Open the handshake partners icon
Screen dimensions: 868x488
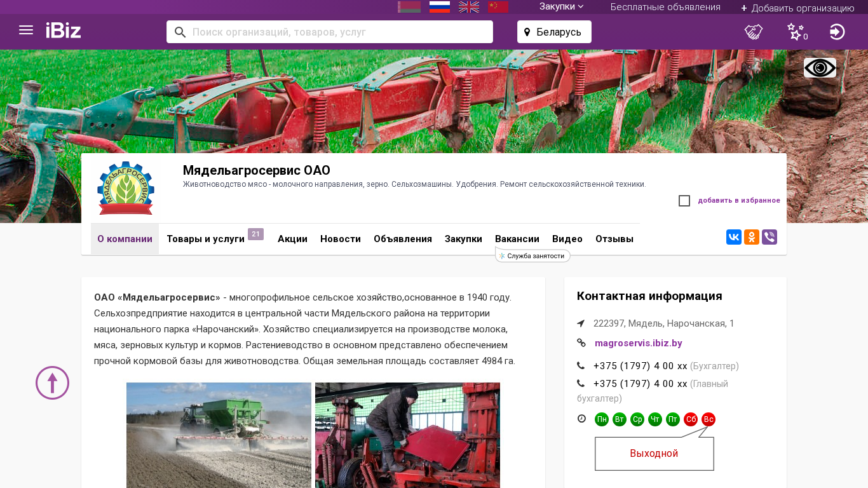754,32
